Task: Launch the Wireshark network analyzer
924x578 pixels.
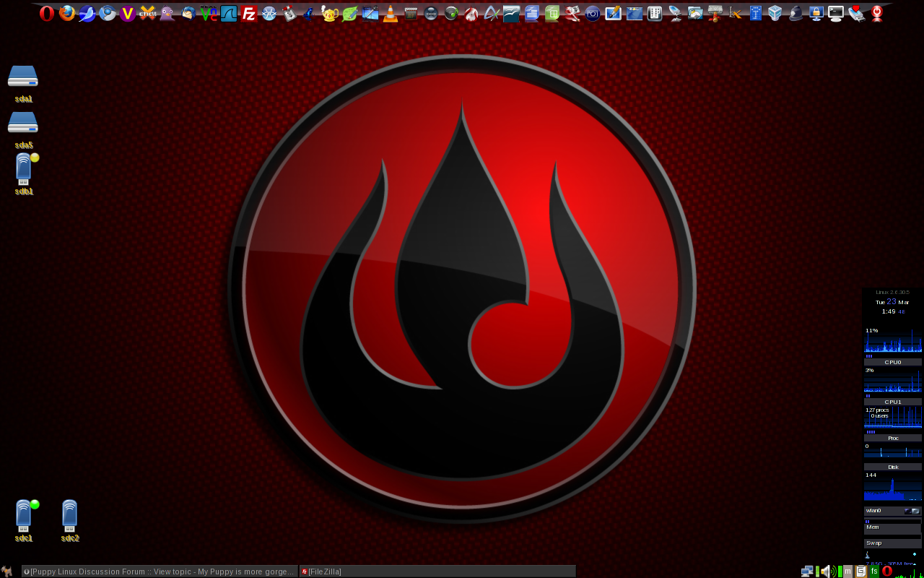Action: click(x=229, y=13)
